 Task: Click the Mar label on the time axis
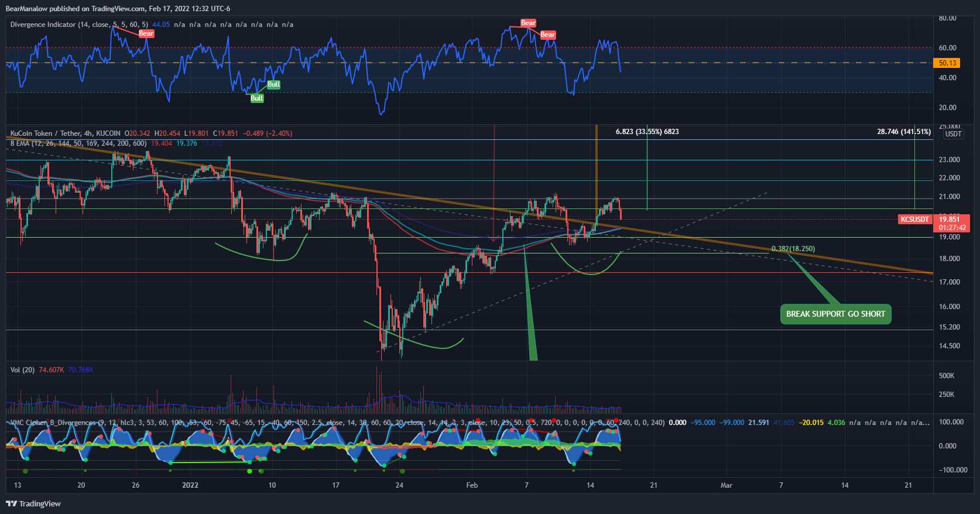(x=727, y=485)
